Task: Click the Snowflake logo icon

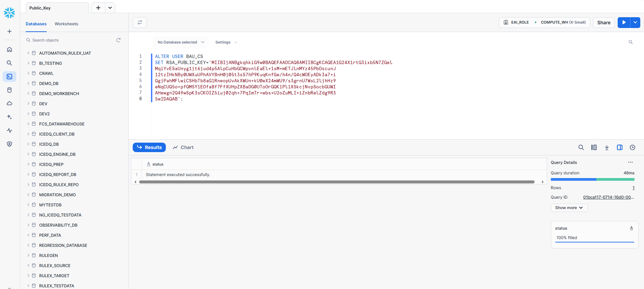Action: (x=9, y=13)
